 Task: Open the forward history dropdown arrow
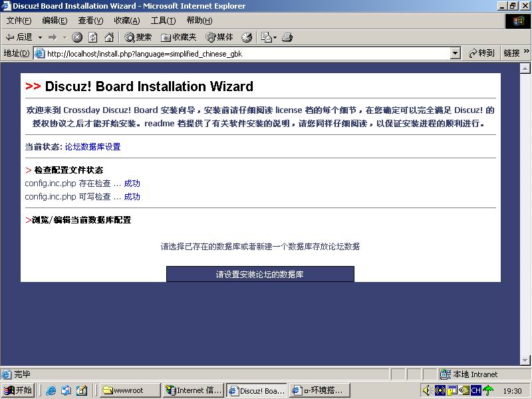(x=65, y=37)
